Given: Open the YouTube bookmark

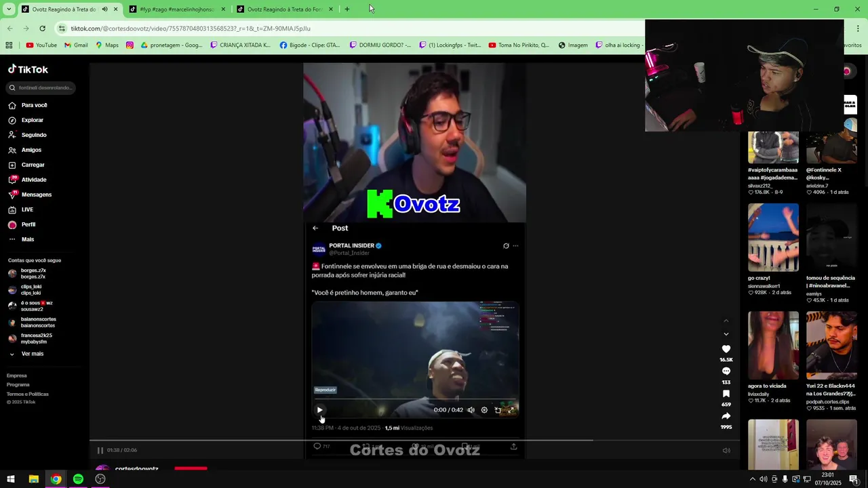Looking at the screenshot, I should [x=41, y=45].
